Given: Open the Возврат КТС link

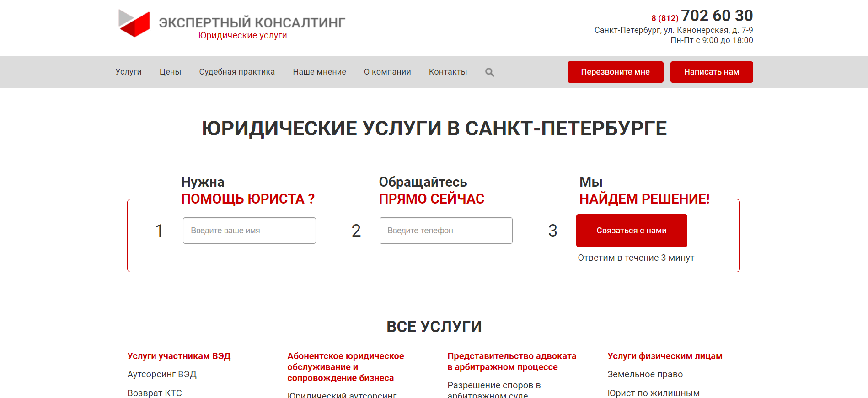Looking at the screenshot, I should point(155,393).
